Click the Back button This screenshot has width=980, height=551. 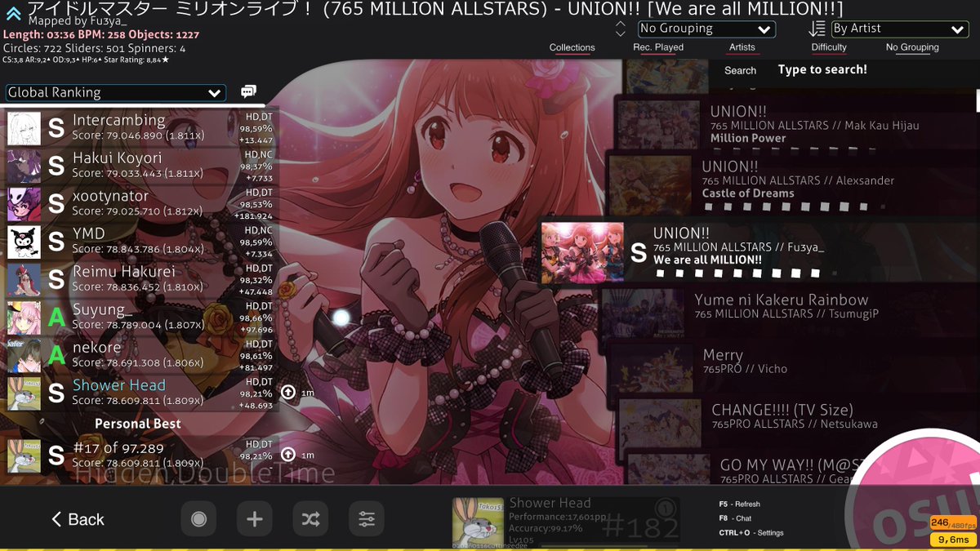[78, 519]
